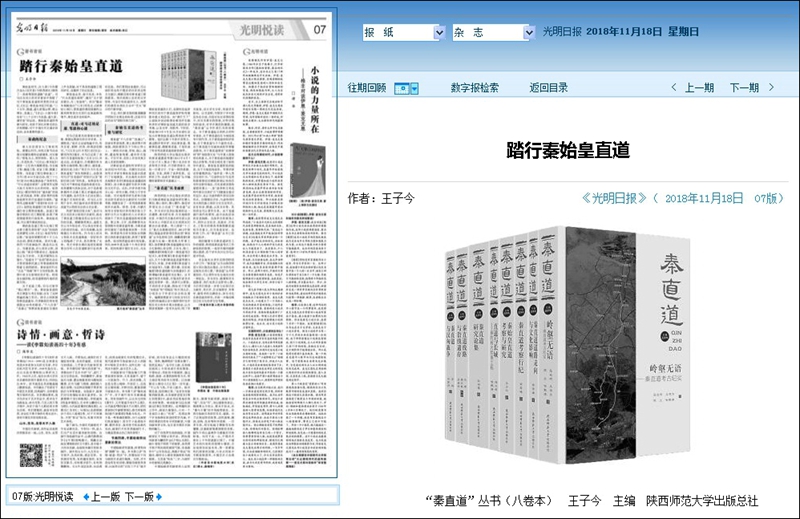Go to previous page 上一版
This screenshot has width=800, height=519.
106,497
